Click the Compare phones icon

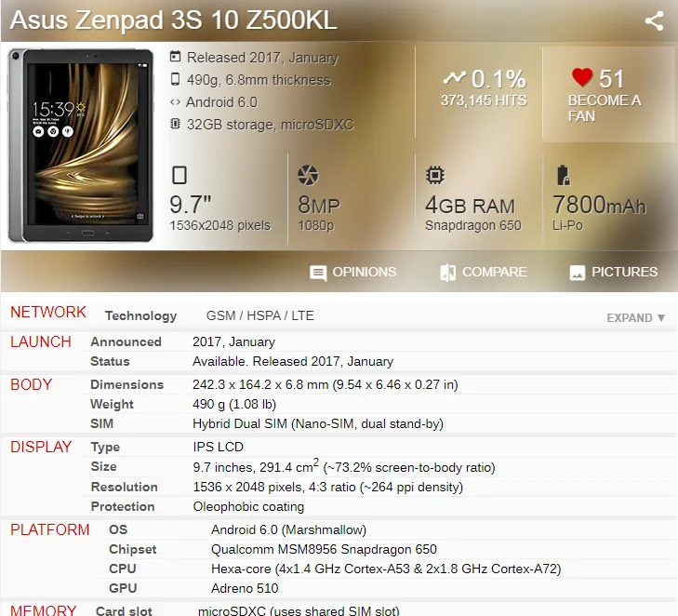(447, 273)
